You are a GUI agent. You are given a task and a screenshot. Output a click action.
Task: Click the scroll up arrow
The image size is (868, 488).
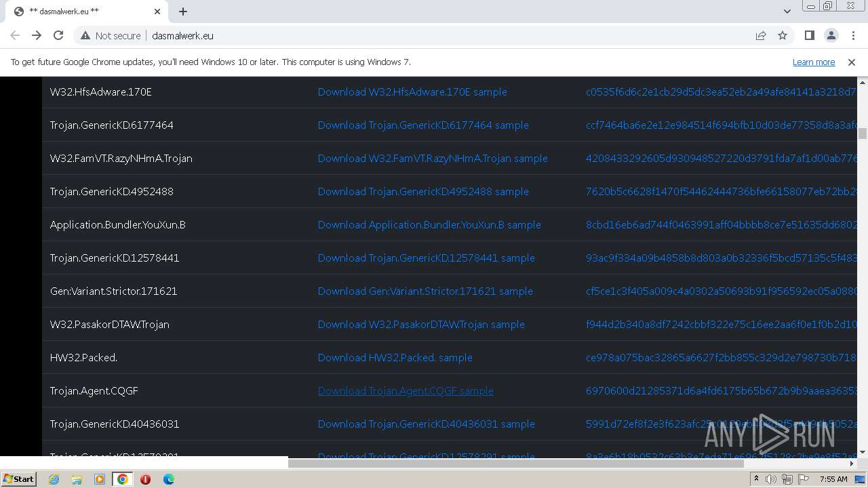(863, 82)
